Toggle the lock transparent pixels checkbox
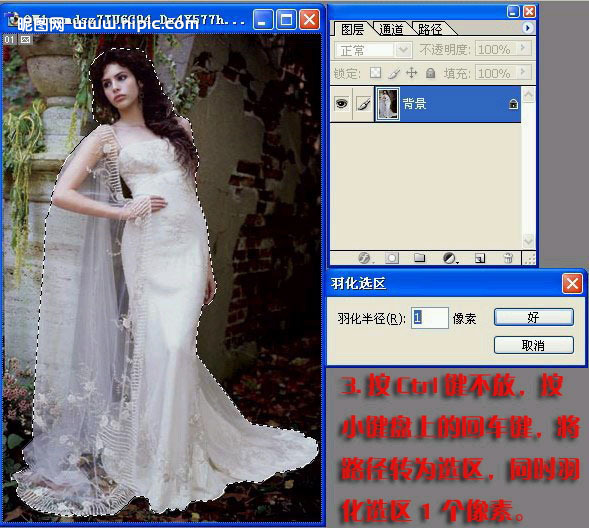589x528 pixels. 375,73
